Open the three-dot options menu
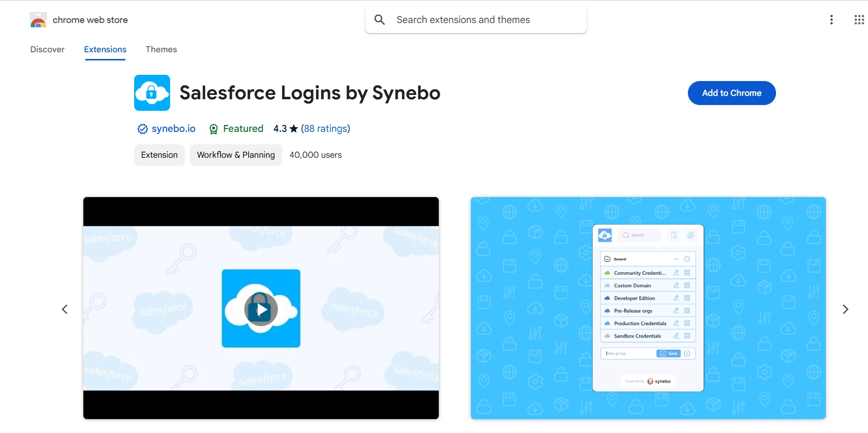This screenshot has width=868, height=433. (832, 20)
